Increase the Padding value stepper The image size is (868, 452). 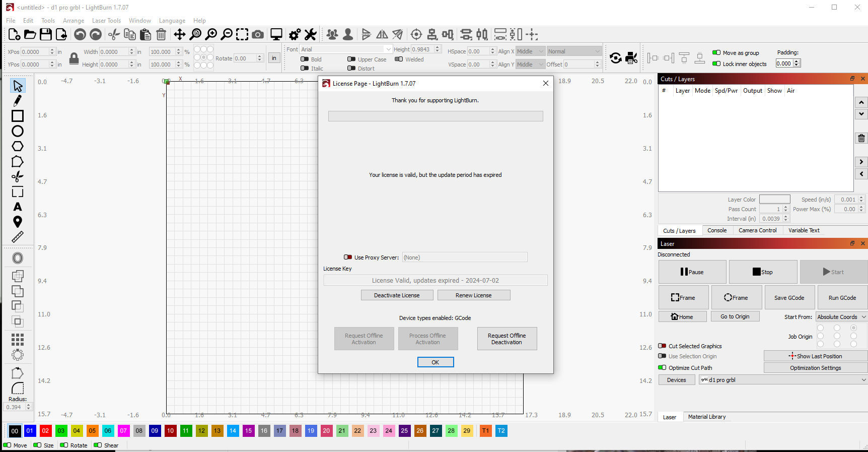(797, 61)
